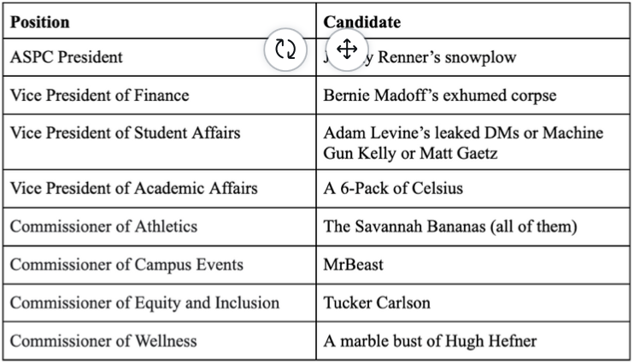Select Vice President of Finance cell

99,95
